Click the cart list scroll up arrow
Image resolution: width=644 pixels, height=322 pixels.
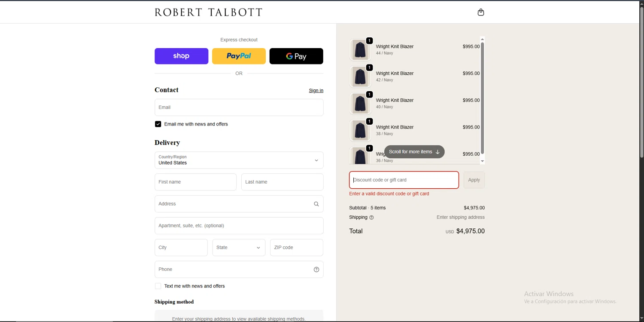[x=482, y=39]
